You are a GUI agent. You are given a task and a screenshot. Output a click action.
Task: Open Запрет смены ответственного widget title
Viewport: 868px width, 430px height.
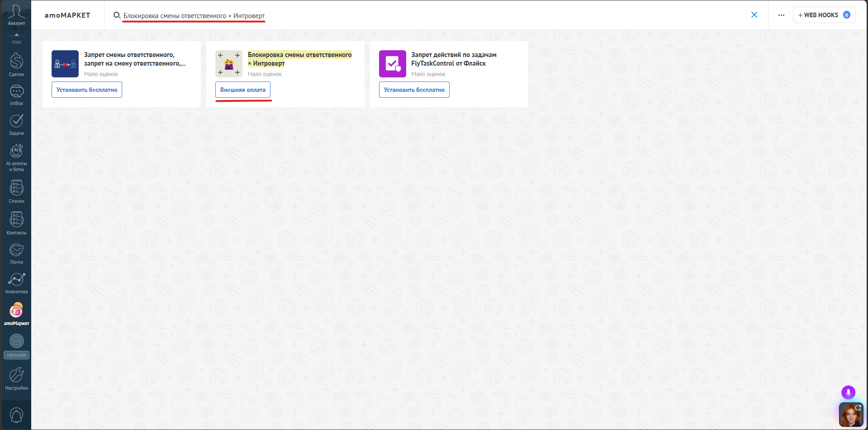[135, 59]
